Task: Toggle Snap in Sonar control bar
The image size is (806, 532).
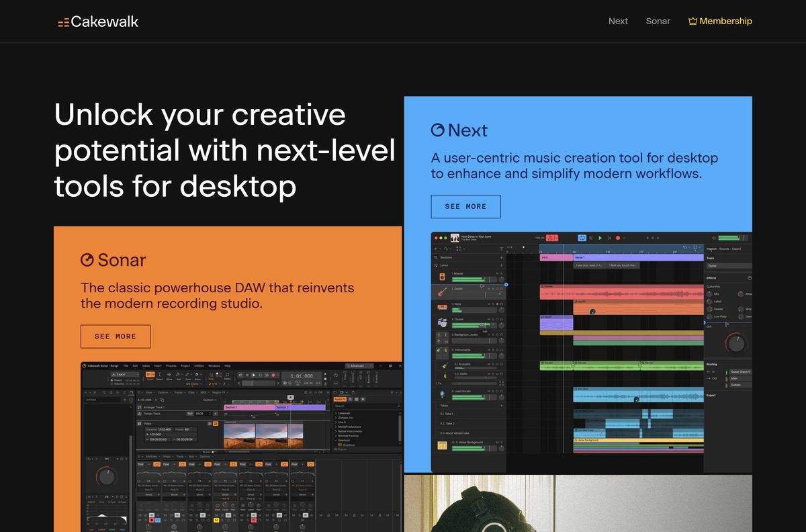Action: [x=211, y=376]
